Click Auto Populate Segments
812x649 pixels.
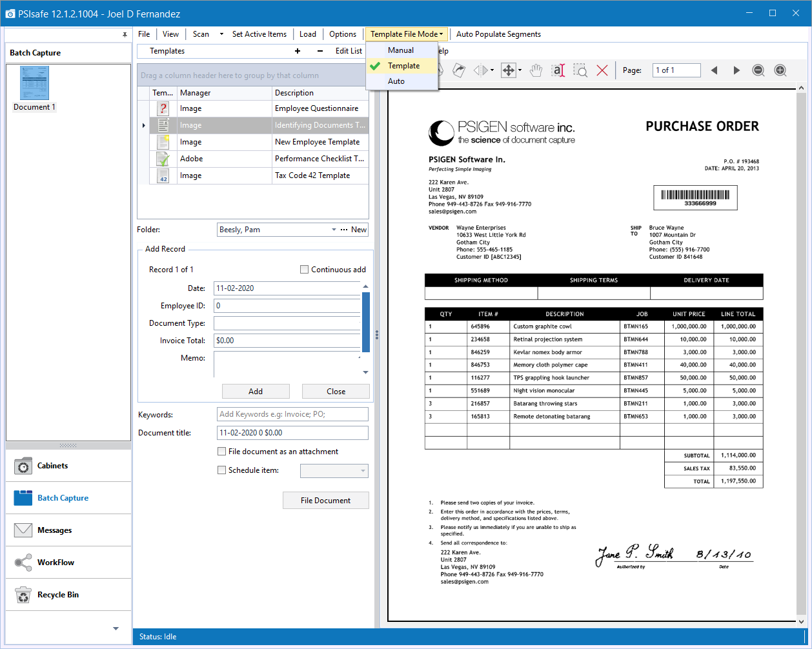pyautogui.click(x=498, y=34)
